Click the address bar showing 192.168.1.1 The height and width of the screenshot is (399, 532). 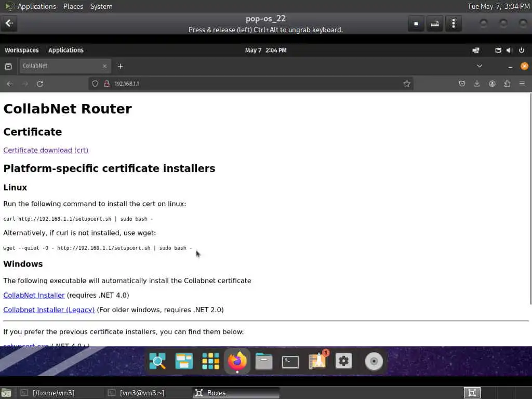click(251, 84)
